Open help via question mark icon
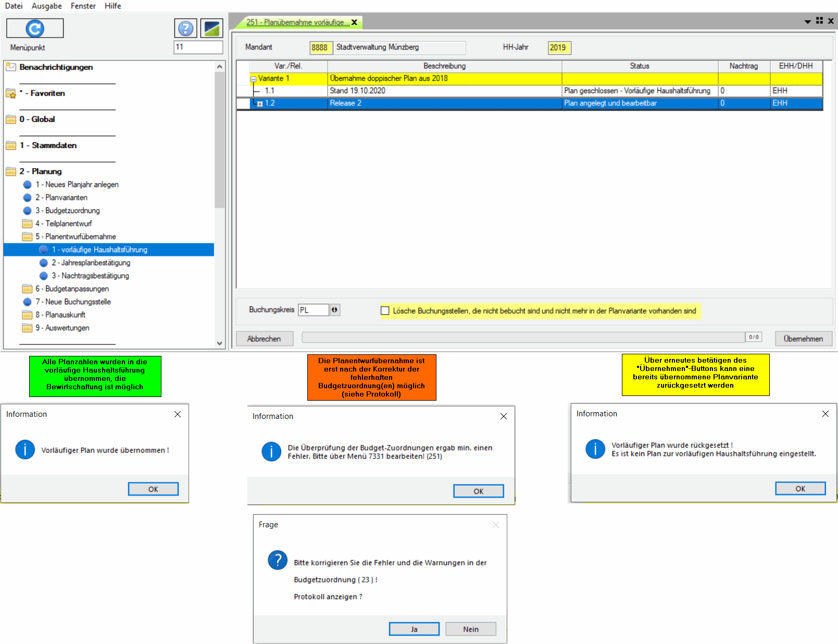The image size is (838, 644). click(x=185, y=28)
